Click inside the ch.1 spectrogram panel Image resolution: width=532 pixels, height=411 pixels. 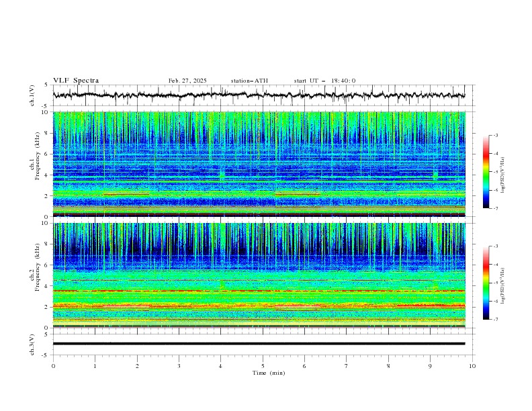(259, 164)
